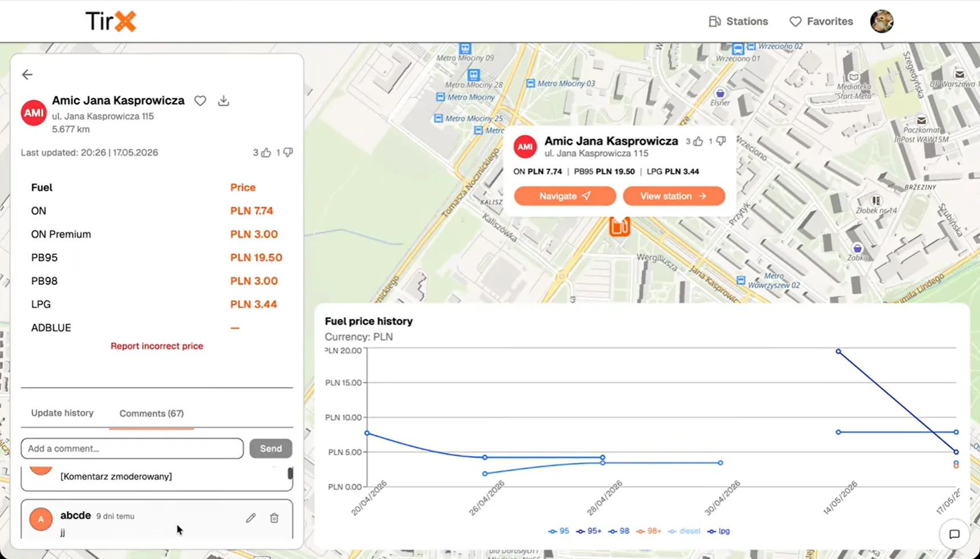Click the comments list scrollbar
This screenshot has height=559, width=980.
pos(291,473)
